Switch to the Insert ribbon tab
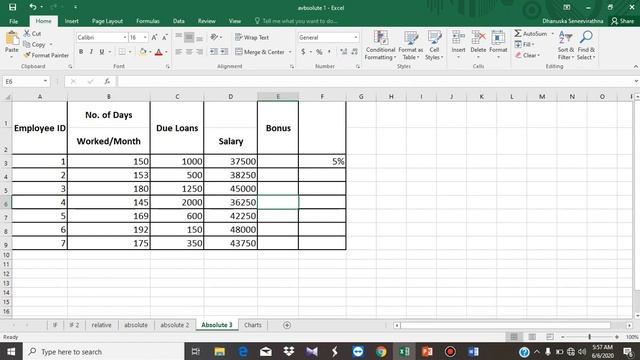 point(71,21)
